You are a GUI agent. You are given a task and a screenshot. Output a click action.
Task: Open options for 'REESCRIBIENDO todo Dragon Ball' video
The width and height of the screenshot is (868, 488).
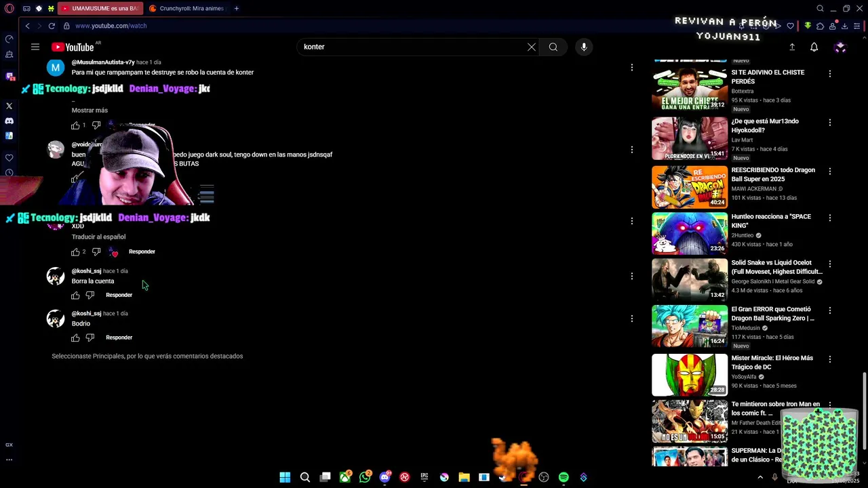[829, 171]
